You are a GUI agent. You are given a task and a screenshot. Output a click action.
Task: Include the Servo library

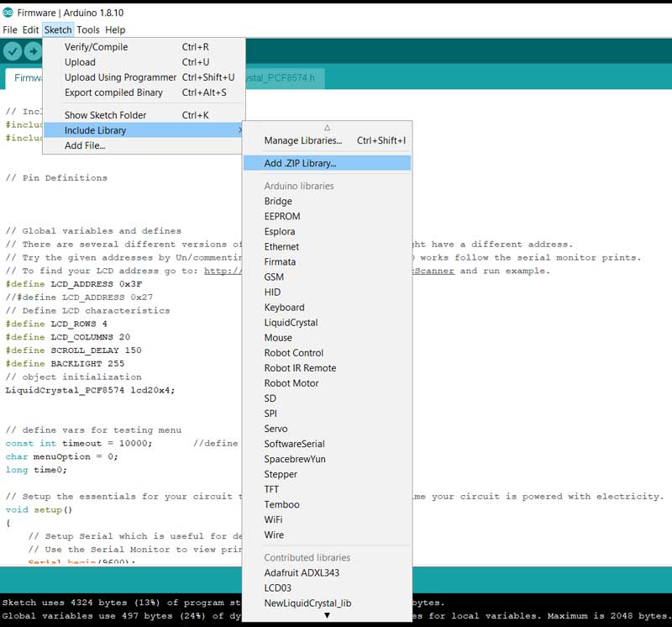[x=327, y=429]
